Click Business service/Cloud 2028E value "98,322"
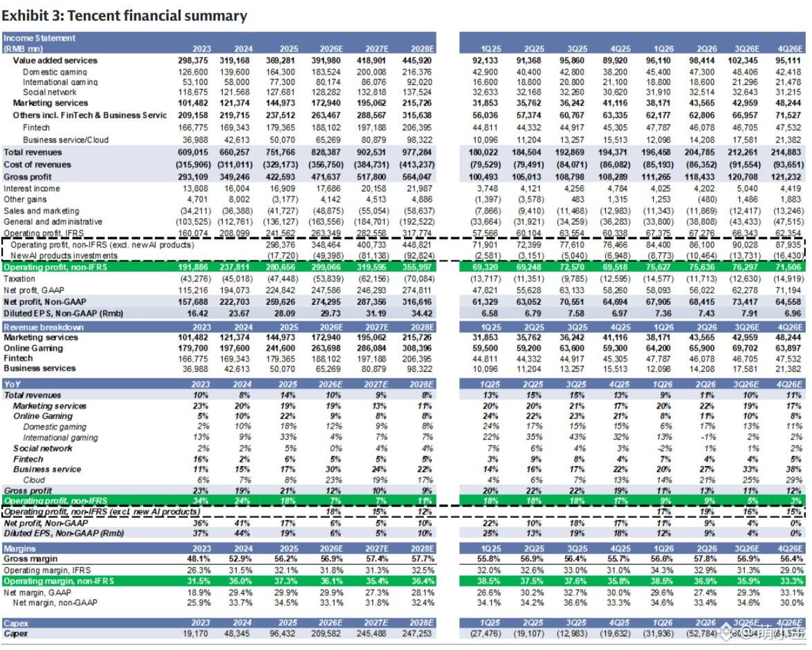 pos(419,140)
